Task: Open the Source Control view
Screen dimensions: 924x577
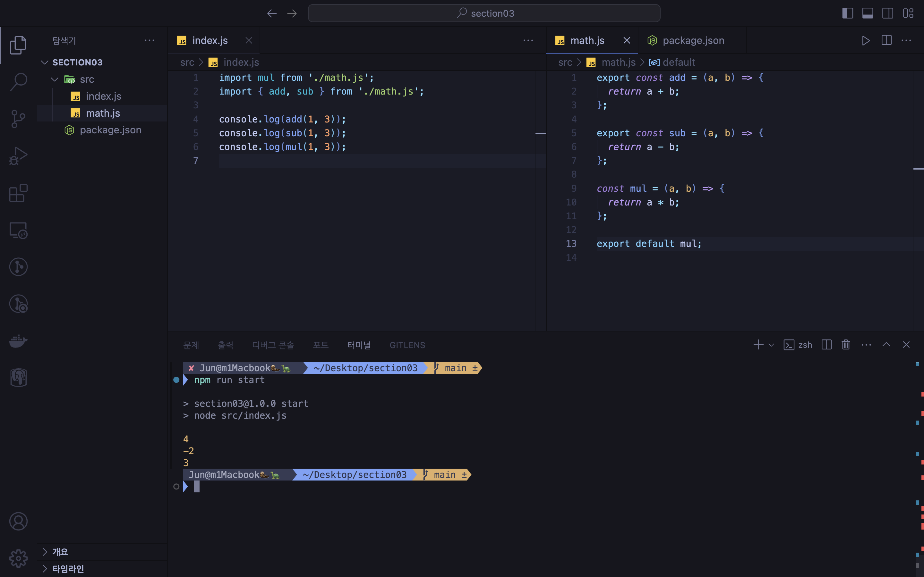Action: [18, 119]
